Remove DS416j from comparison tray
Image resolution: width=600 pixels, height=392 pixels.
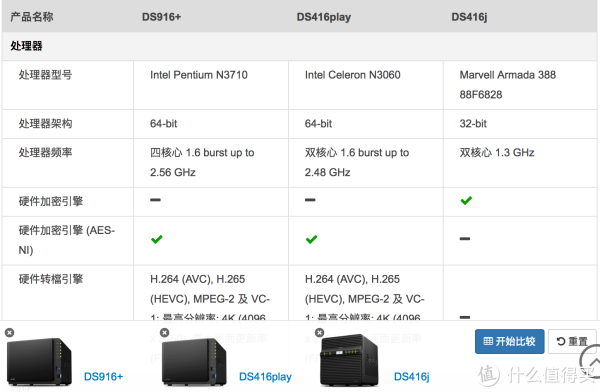click(x=320, y=332)
